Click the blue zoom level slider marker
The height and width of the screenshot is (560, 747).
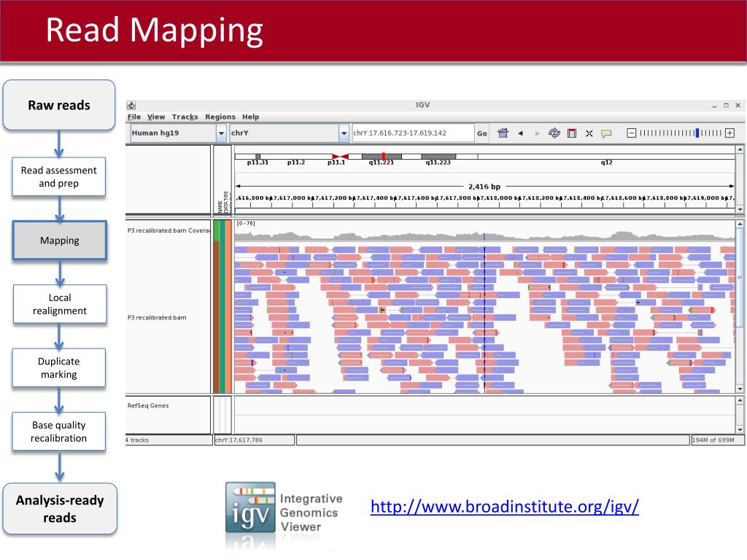click(697, 133)
